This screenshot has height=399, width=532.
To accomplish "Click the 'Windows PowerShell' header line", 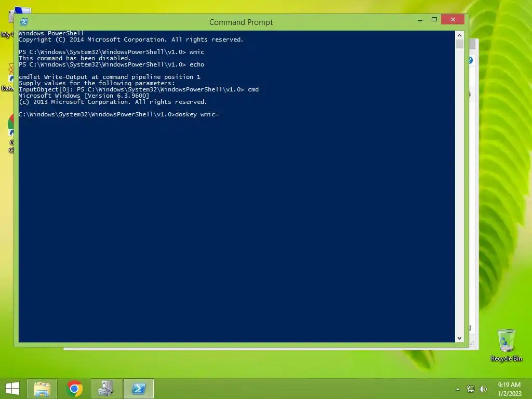I will tap(51, 33).
